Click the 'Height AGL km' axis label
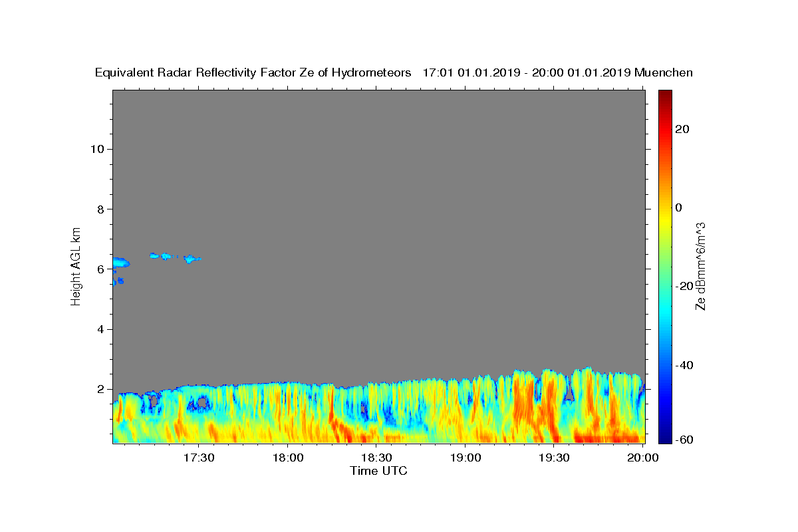 [x=76, y=265]
